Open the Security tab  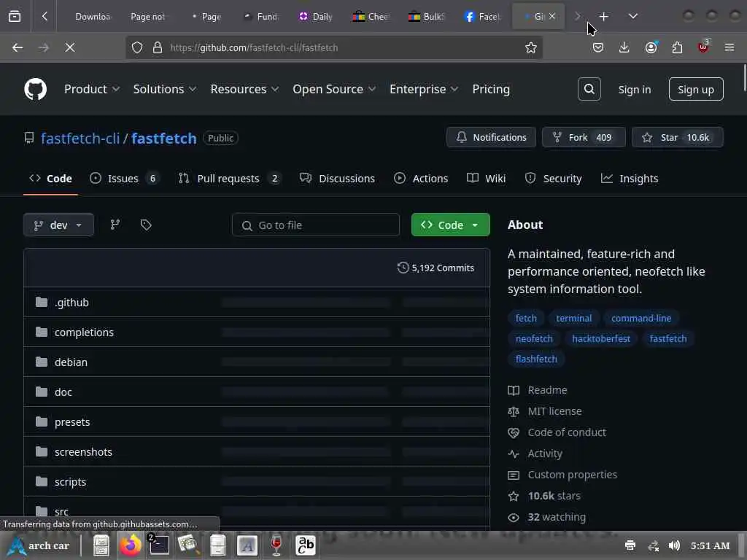coord(553,179)
